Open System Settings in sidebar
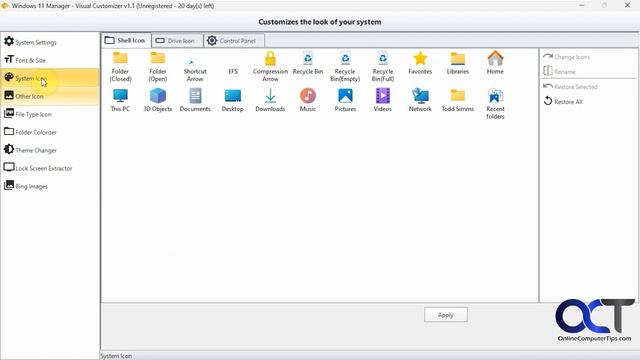The height and width of the screenshot is (360, 640). (x=50, y=42)
